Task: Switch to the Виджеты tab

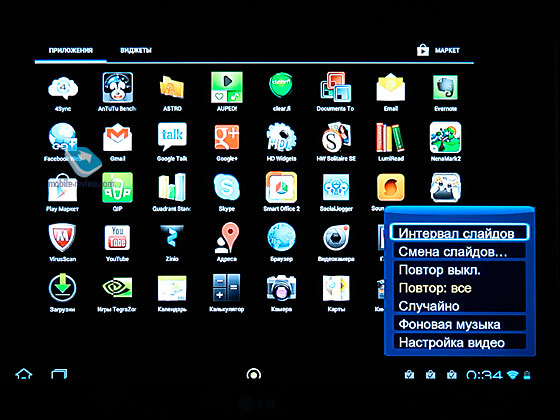Action: [136, 50]
